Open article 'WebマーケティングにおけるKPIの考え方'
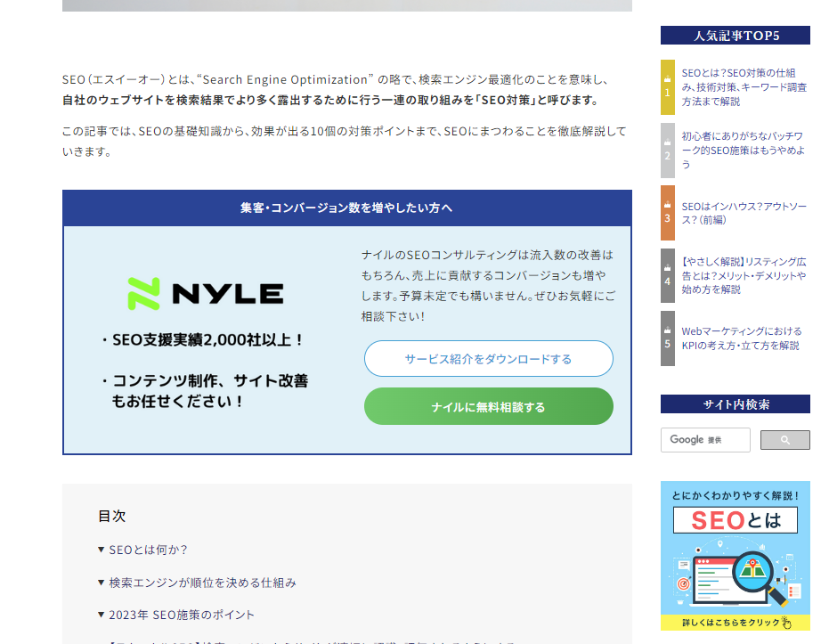The width and height of the screenshot is (829, 644). coord(741,338)
